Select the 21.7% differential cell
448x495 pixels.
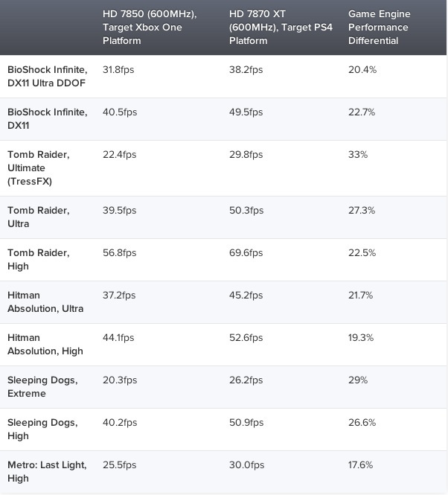point(362,295)
